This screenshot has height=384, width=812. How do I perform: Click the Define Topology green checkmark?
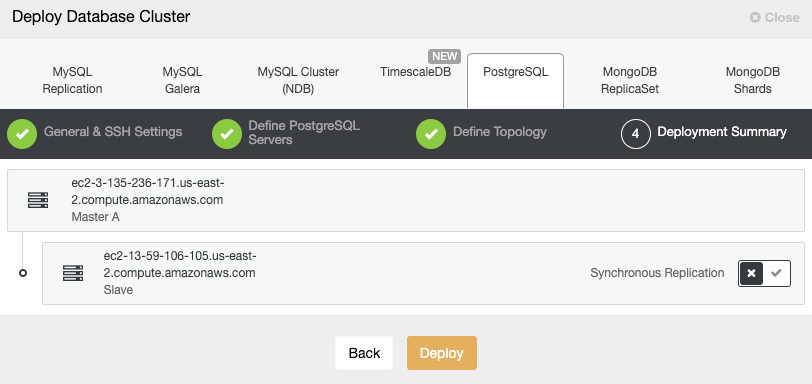(x=431, y=134)
